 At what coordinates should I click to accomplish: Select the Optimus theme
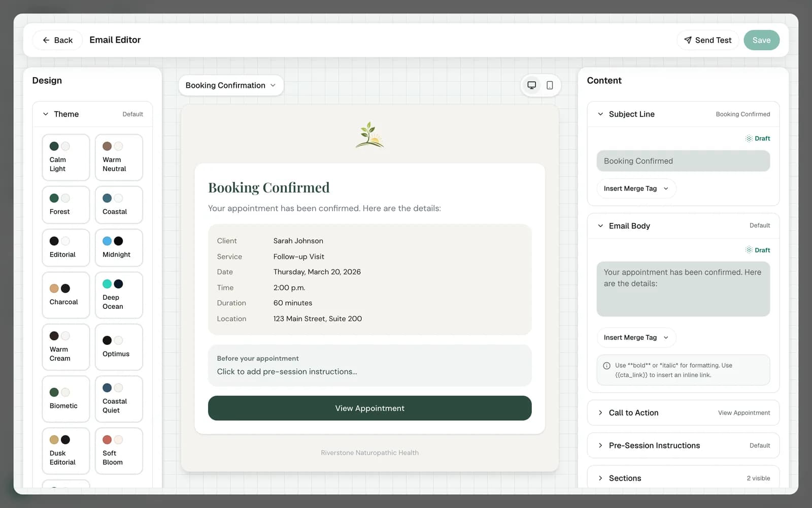pos(119,347)
